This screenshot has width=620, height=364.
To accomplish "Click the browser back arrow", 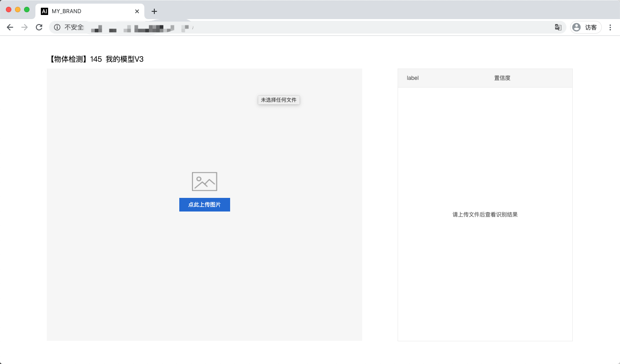I will [10, 27].
